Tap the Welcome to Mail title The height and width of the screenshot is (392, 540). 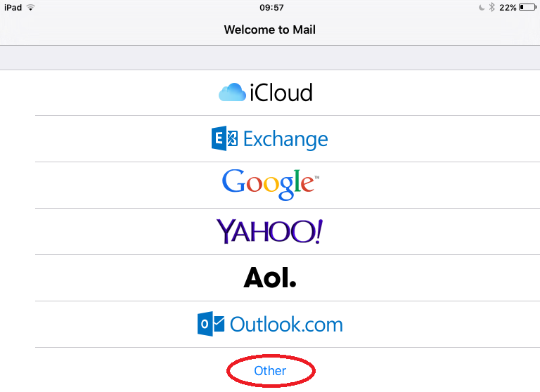[270, 30]
